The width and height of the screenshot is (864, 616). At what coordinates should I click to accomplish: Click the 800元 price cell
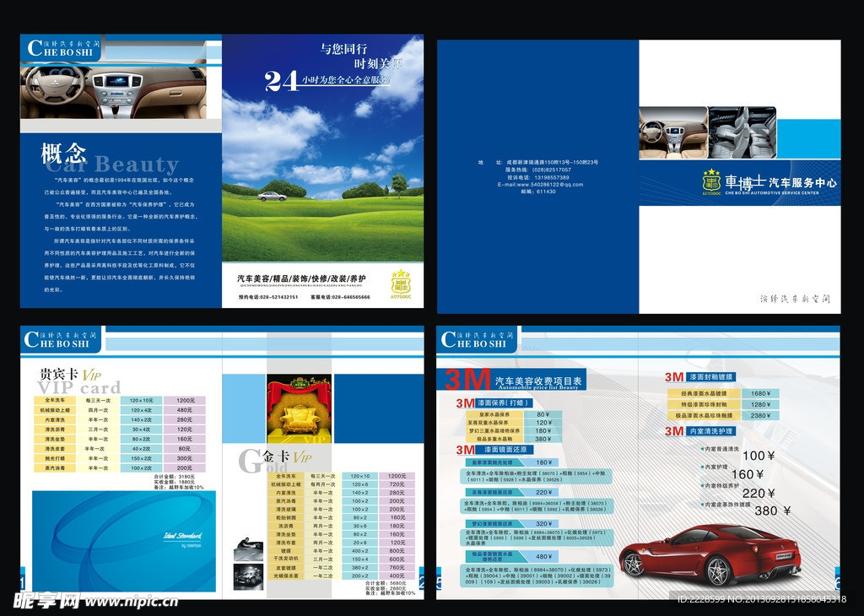click(x=397, y=550)
